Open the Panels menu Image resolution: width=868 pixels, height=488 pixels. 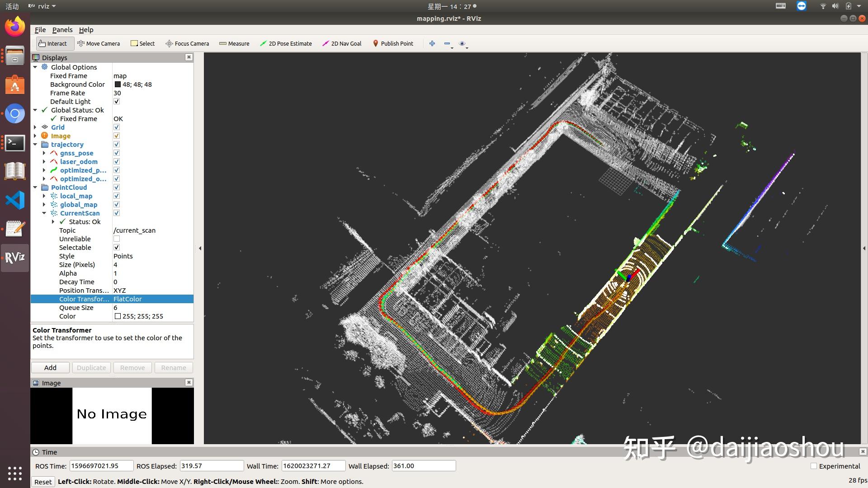[62, 30]
